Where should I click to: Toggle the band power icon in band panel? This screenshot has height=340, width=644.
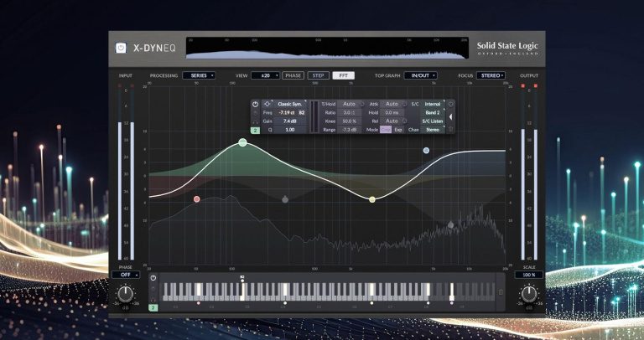(255, 104)
